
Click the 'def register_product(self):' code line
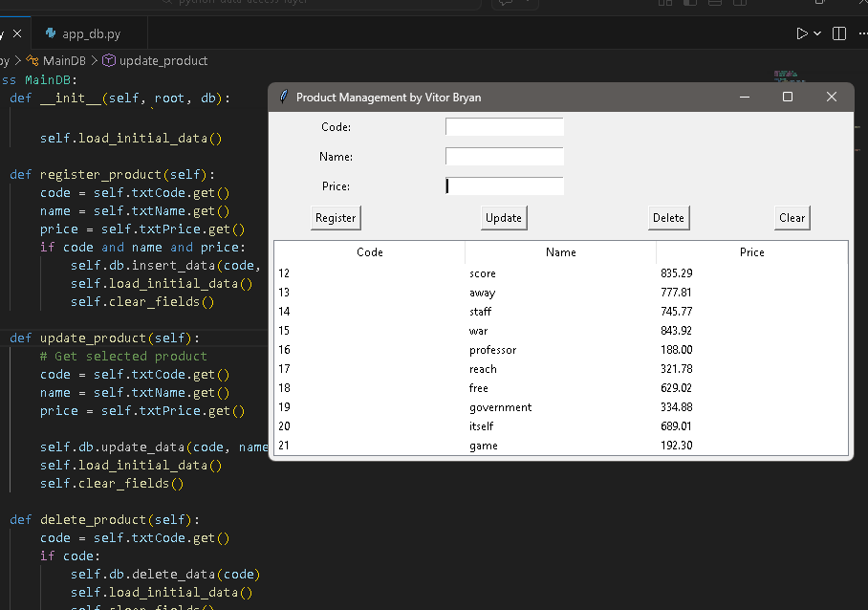tap(112, 174)
